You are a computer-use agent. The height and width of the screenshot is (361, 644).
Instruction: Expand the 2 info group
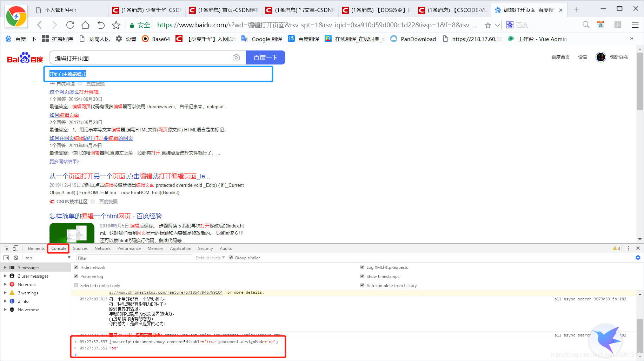5,301
